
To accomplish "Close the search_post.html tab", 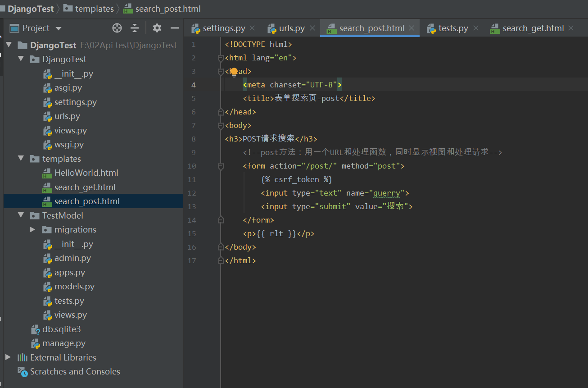I will click(x=412, y=28).
